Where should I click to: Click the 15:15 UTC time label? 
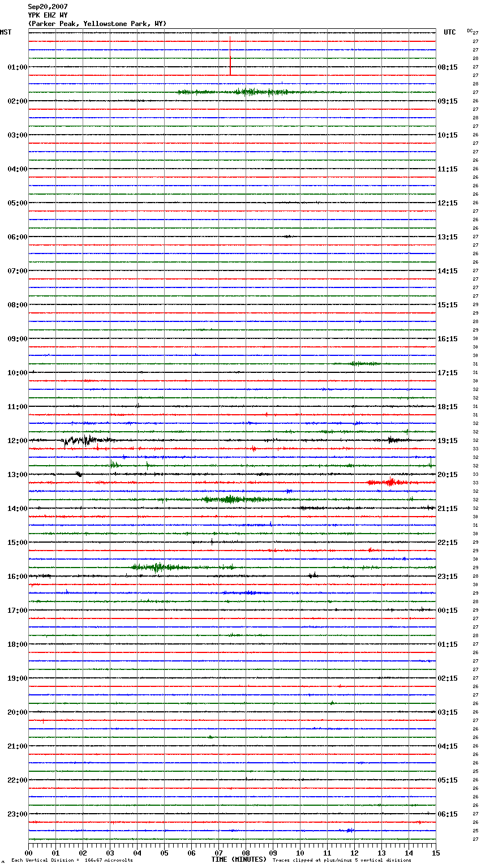(448, 305)
